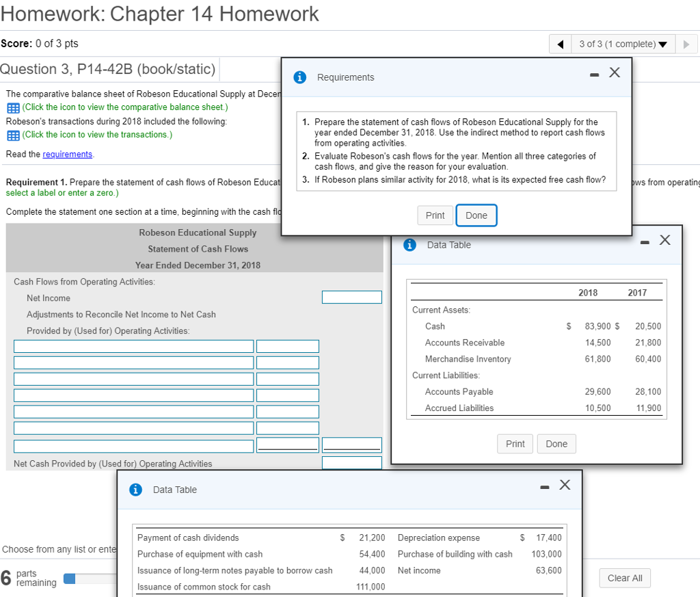Close the Requirements dialog
Viewport: 700px width, 597px height.
[x=615, y=72]
